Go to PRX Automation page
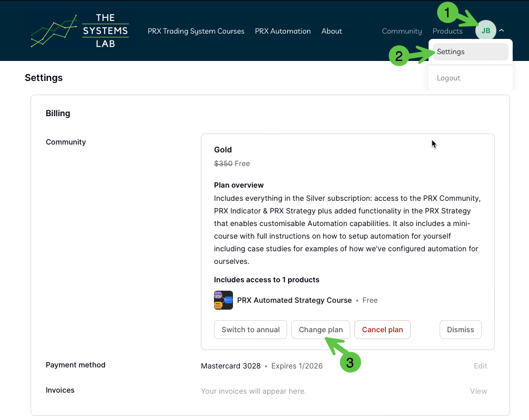 (x=283, y=31)
